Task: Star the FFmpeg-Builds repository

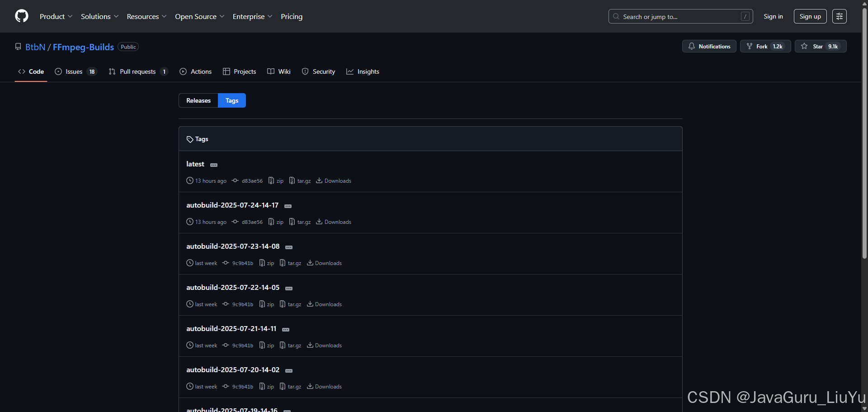Action: click(821, 46)
